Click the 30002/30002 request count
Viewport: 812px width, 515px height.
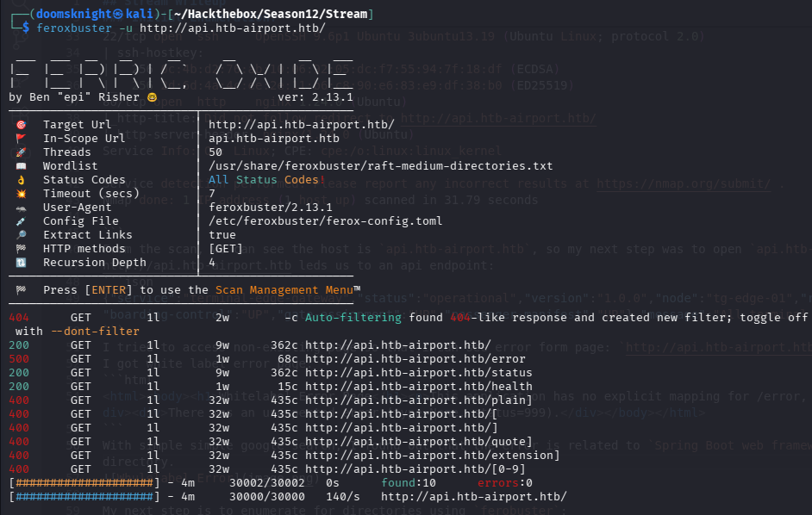(267, 483)
